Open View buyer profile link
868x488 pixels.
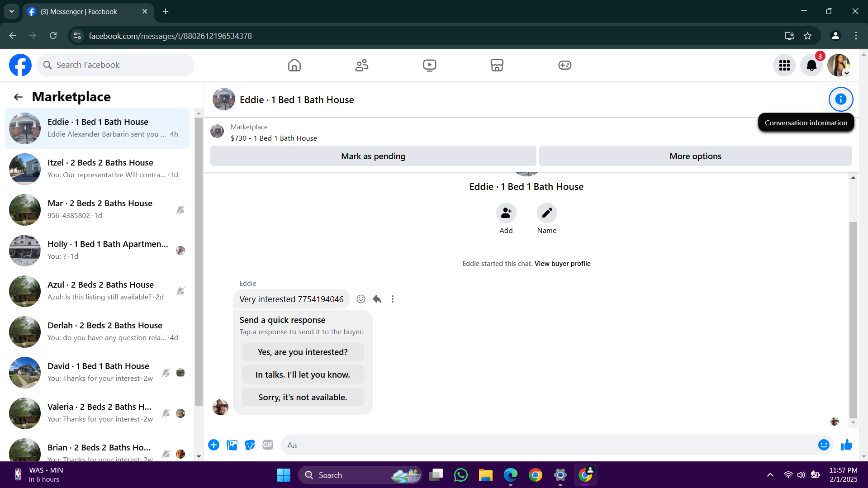[x=562, y=264]
